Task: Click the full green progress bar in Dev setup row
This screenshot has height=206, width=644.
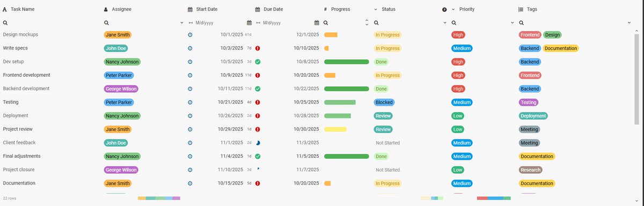Action: pos(347,62)
